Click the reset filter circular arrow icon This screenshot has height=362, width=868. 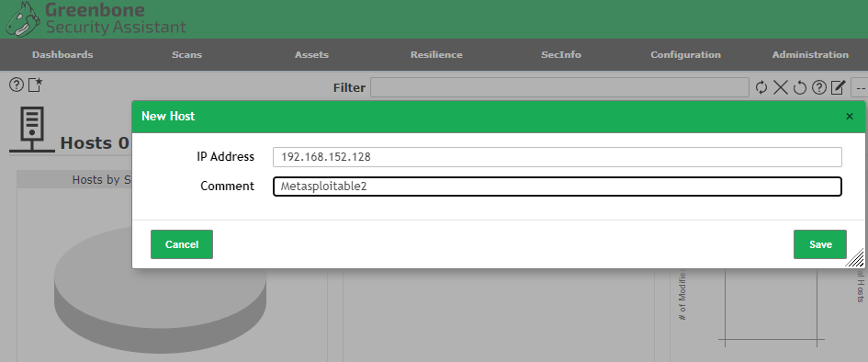coord(799,87)
